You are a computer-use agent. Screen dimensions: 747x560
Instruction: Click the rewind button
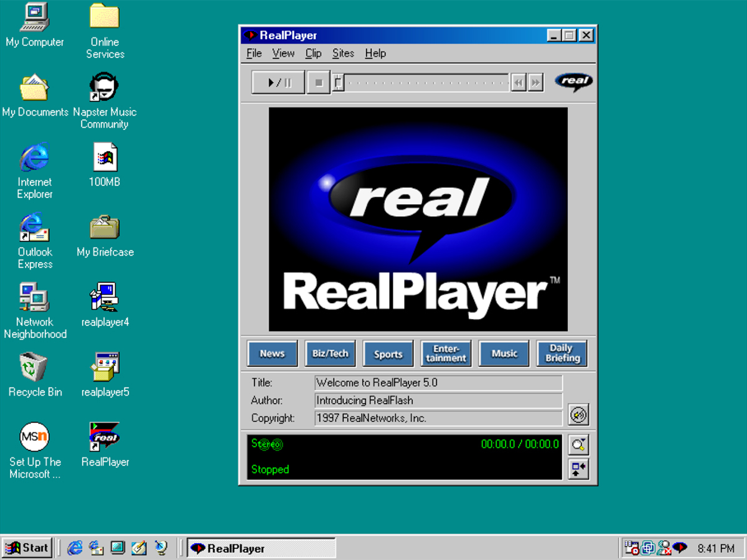click(518, 82)
